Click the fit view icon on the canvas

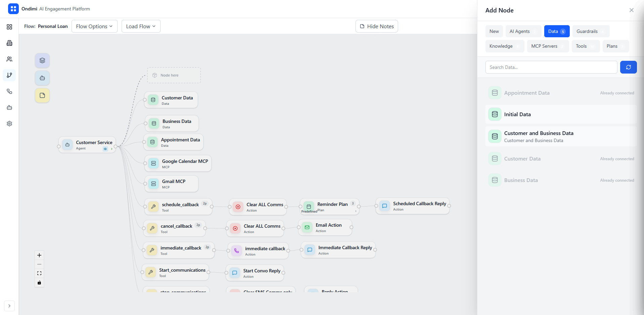pos(39,273)
